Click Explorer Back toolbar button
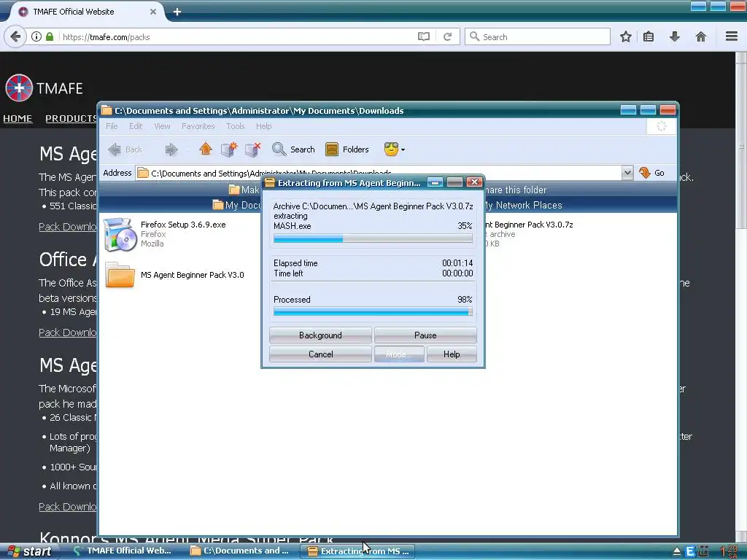 [125, 149]
